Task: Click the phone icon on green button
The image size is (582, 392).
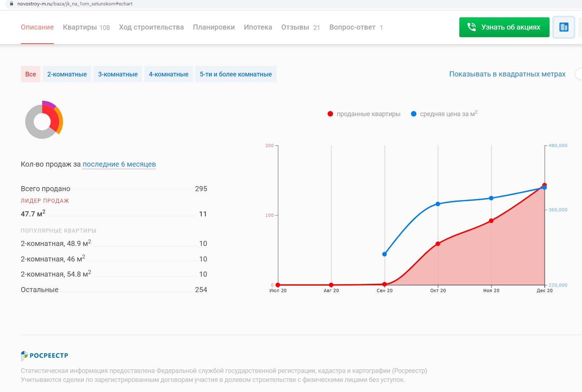Action: click(x=471, y=27)
